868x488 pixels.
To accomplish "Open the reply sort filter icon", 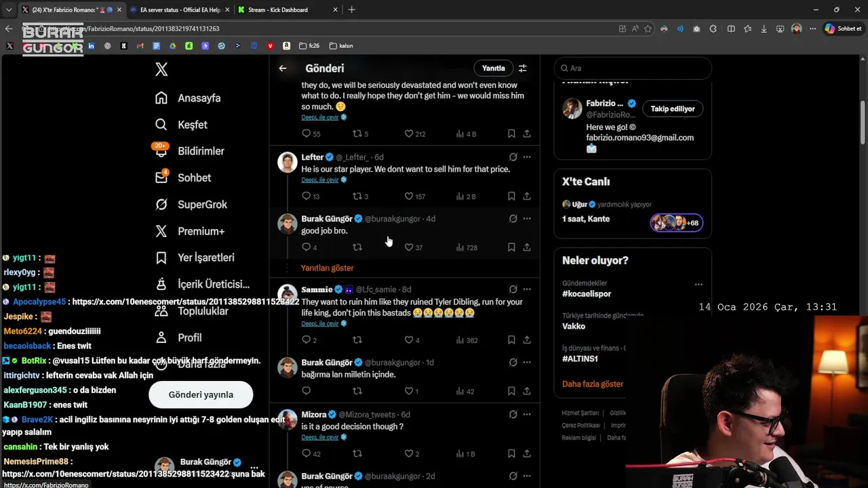I will (x=523, y=68).
